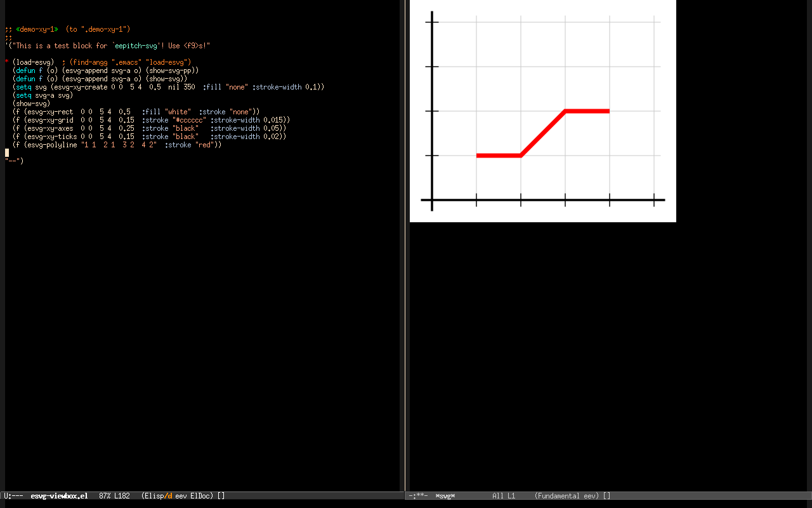This screenshot has height=508, width=812.
Task: Click the "1 1 2 1 3 2 4 2" points string
Action: [x=119, y=145]
